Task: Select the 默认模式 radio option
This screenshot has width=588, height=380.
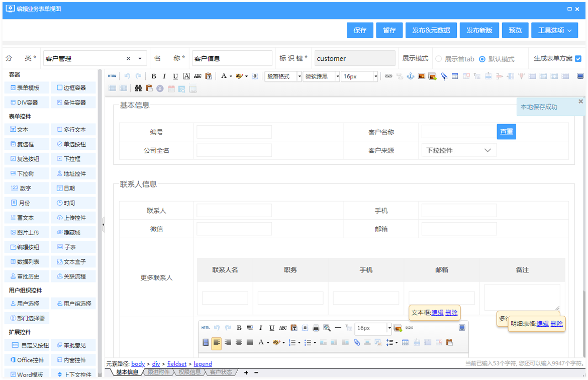Action: tap(482, 59)
